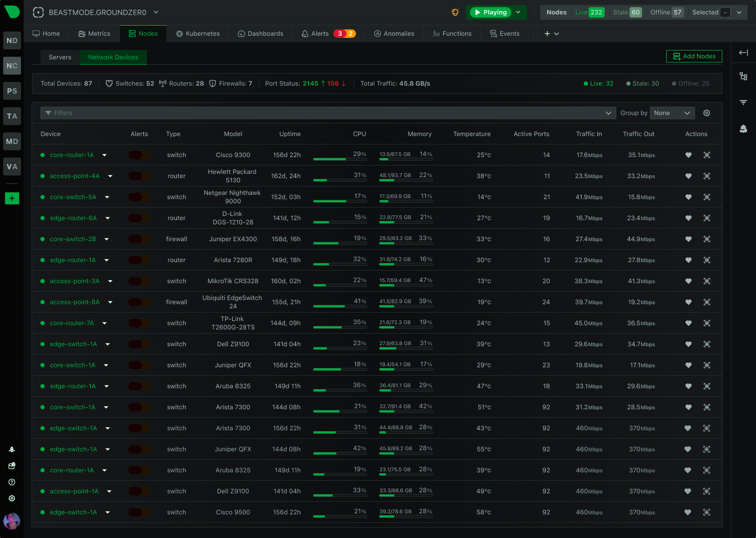
Task: Open the edge-router-1A device link
Action: point(72,260)
